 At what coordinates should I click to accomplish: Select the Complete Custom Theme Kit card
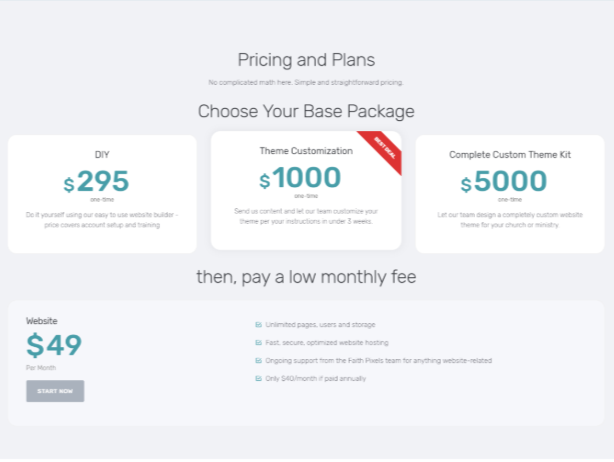coord(510,194)
